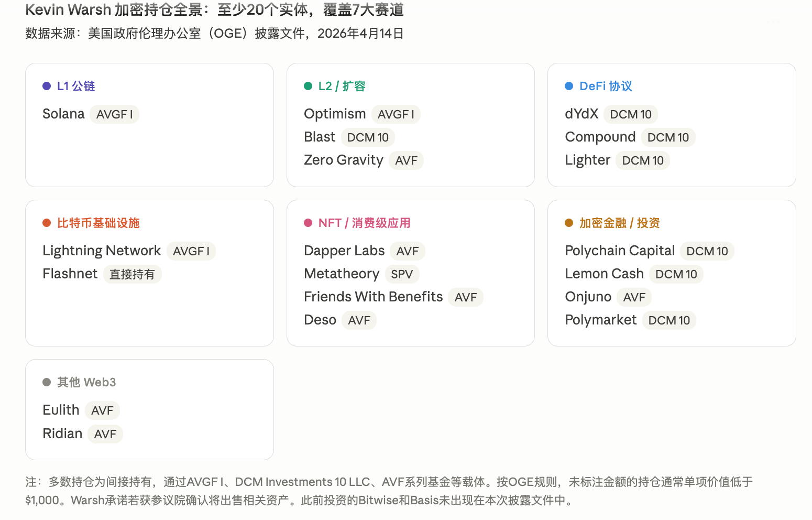Select the SPV tag next to Metatheory
Screen dimensions: 812x520
402,274
